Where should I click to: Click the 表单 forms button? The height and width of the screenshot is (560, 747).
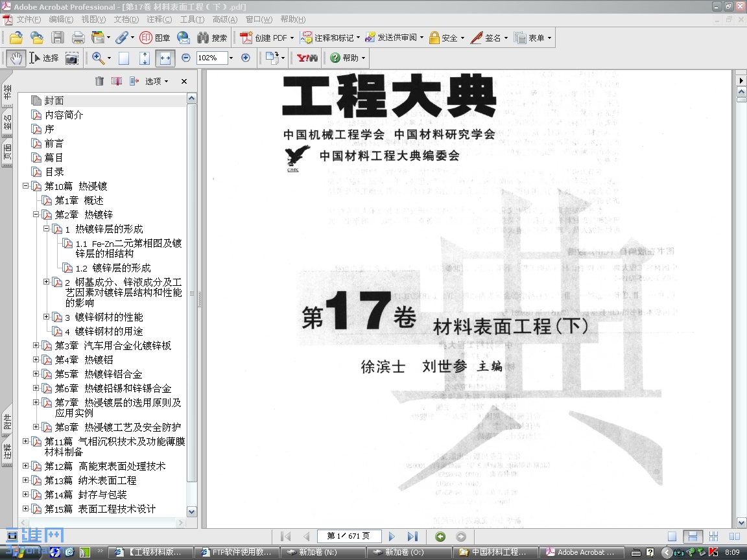532,38
